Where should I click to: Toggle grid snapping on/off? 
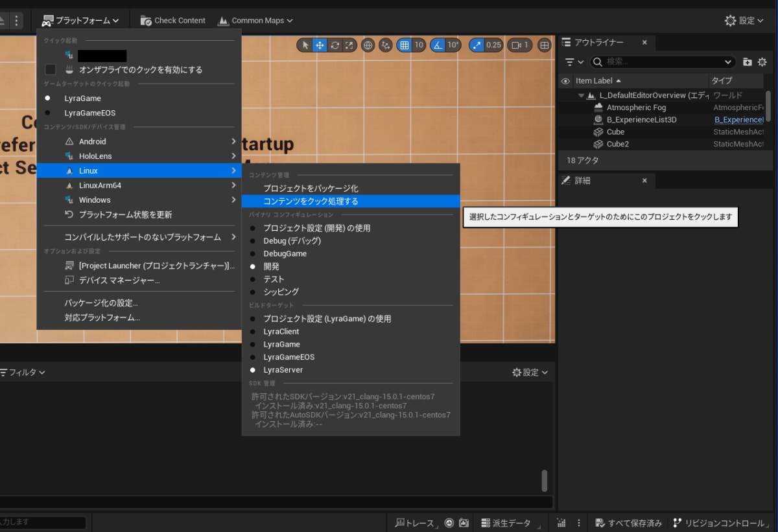tap(405, 45)
